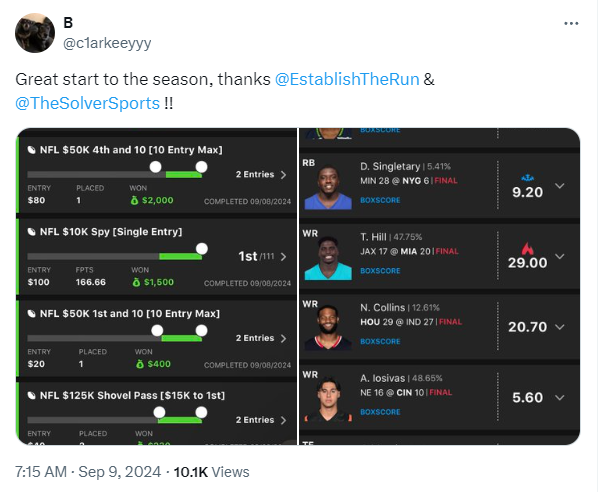The height and width of the screenshot is (492, 599).
Task: Open the tweet's three-dot more menu
Action: pyautogui.click(x=571, y=23)
